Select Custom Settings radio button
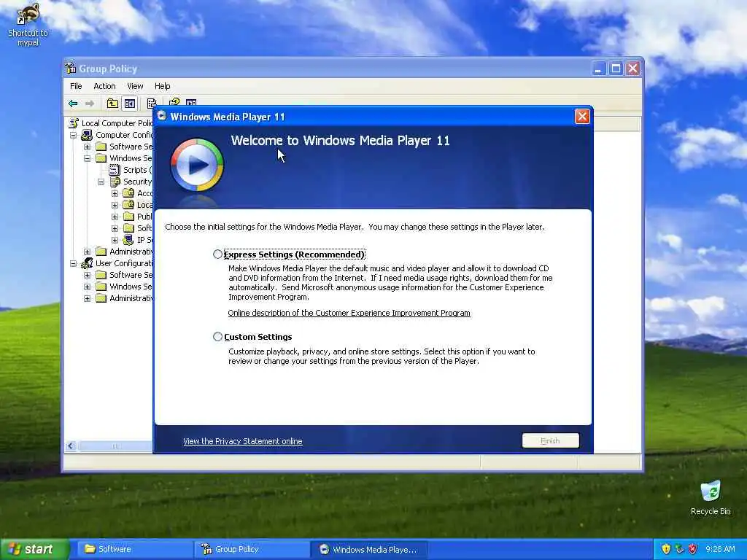Screen dimensions: 747x560 pyautogui.click(x=217, y=337)
